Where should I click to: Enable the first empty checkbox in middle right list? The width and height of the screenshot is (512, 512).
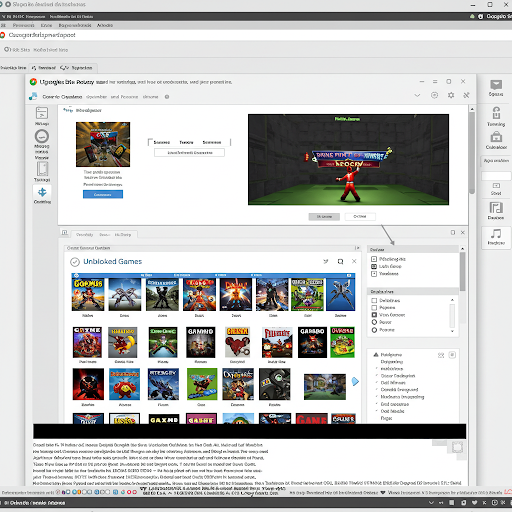coord(374,300)
